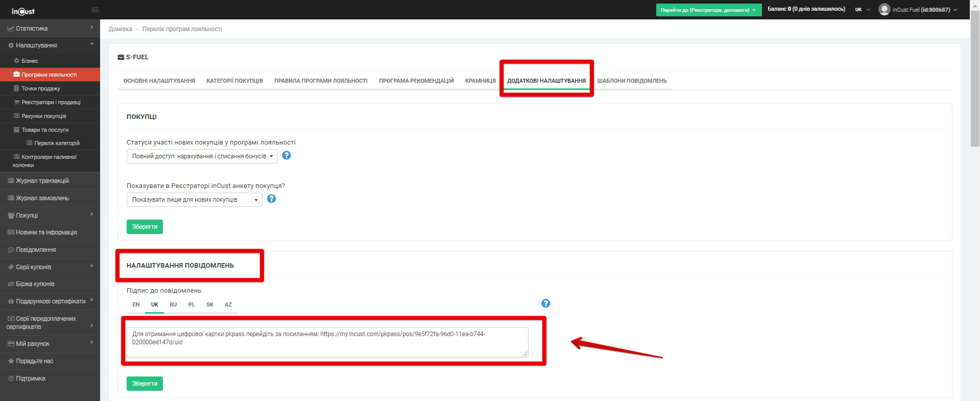Save the Покупці section settings
Viewport: 980px width, 401px height.
pyautogui.click(x=145, y=227)
